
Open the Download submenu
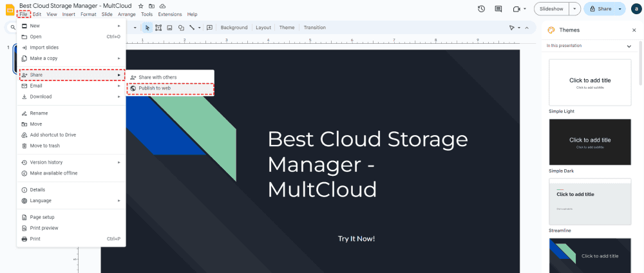41,97
